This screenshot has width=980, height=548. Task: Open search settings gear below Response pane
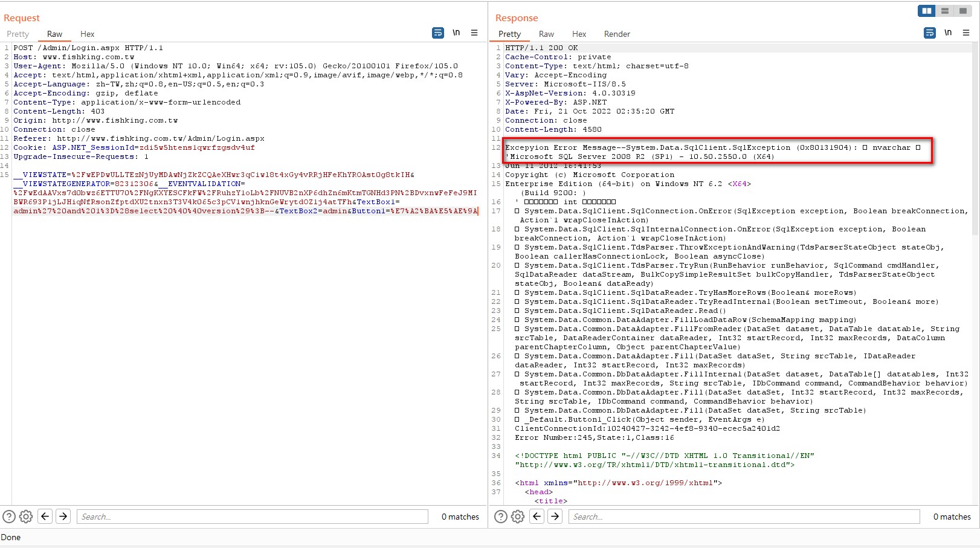coord(518,517)
